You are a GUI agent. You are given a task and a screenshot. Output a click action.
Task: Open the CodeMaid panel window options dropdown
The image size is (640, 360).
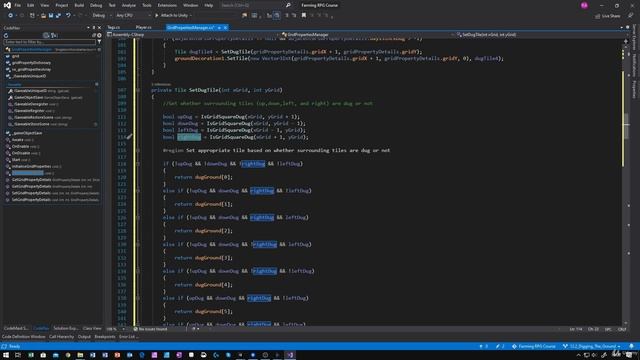click(88, 28)
